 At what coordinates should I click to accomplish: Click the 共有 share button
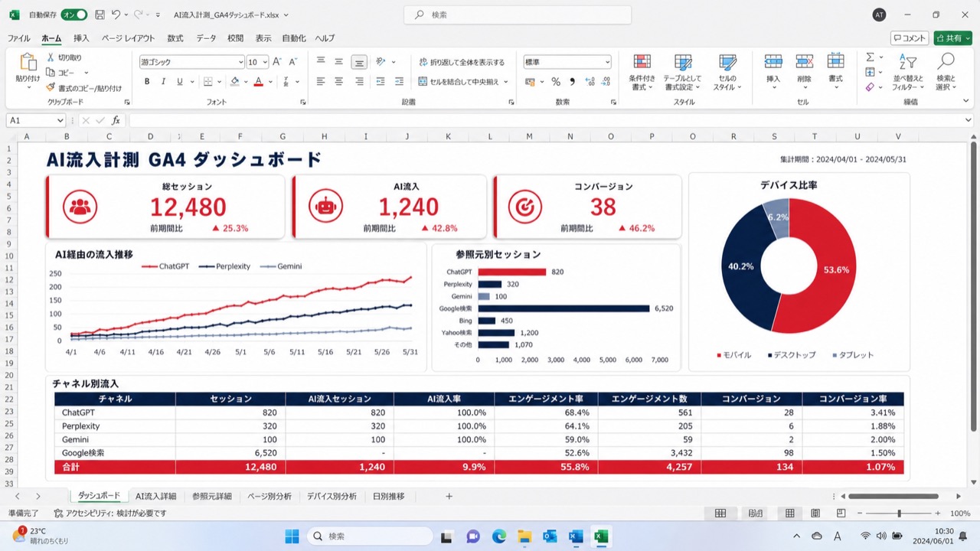[952, 38]
